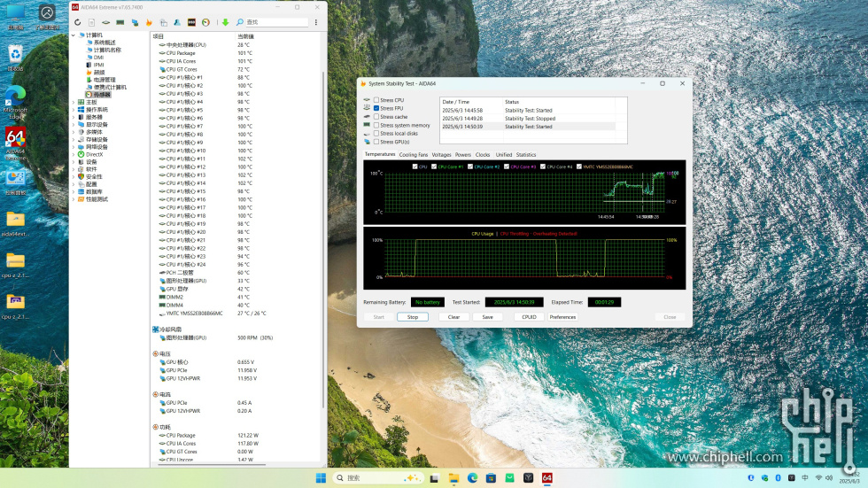Expand the 性能测试 tree node
The height and width of the screenshot is (488, 868).
pyautogui.click(x=74, y=199)
